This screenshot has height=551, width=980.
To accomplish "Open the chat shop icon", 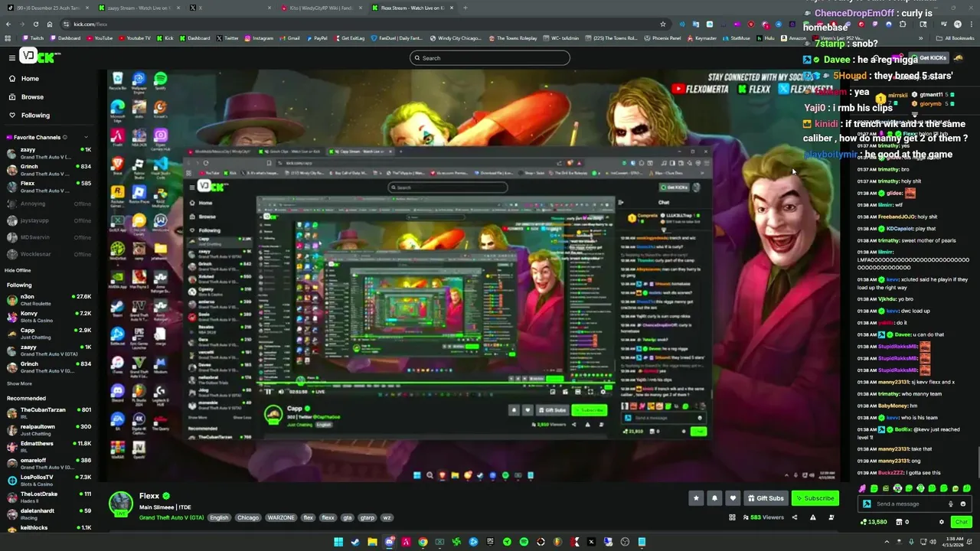I will point(898,522).
